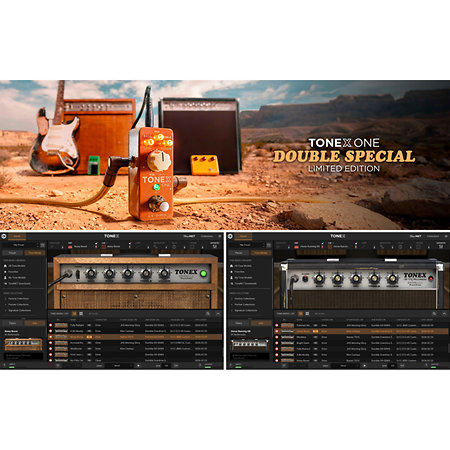Switch to Tone Model tab in left window sidebar
Viewport: 450px width, 450px height.
click(34, 253)
